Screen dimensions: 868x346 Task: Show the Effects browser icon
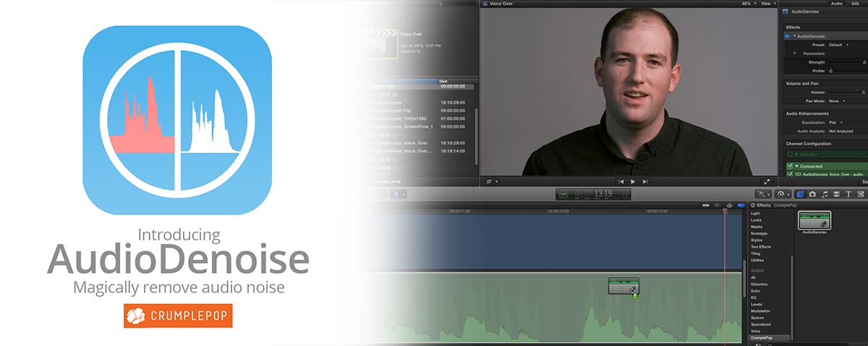pos(801,194)
